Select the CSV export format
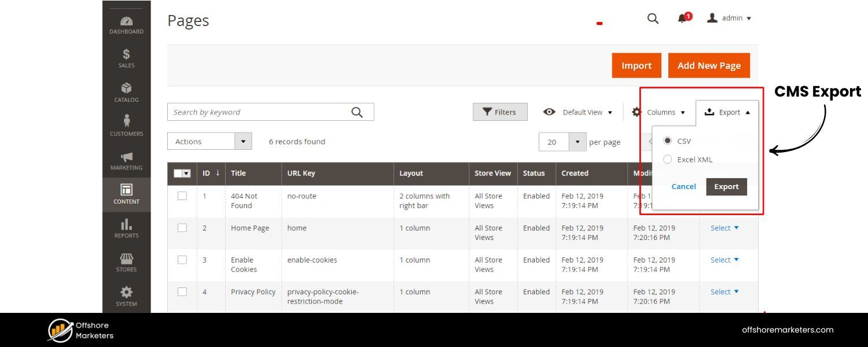Screen dimensions: 868x347 (x=668, y=141)
